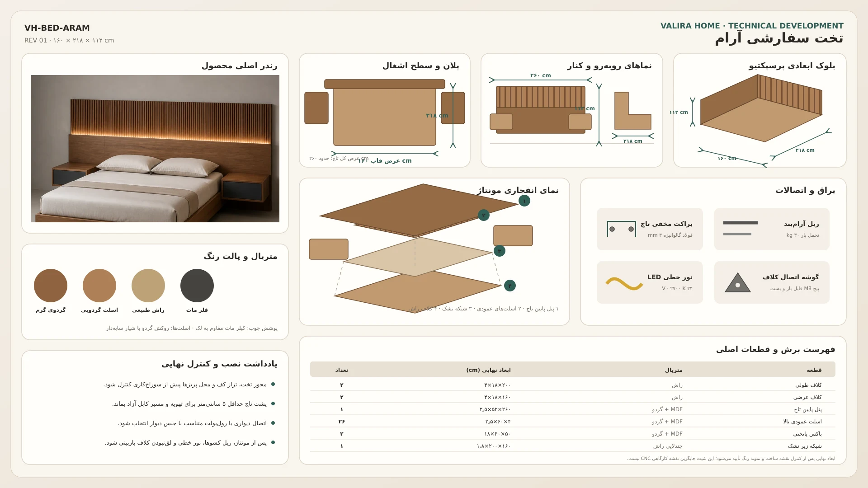Select the براکت مخفی تاج hardware card
868x488 pixels.
click(650, 229)
